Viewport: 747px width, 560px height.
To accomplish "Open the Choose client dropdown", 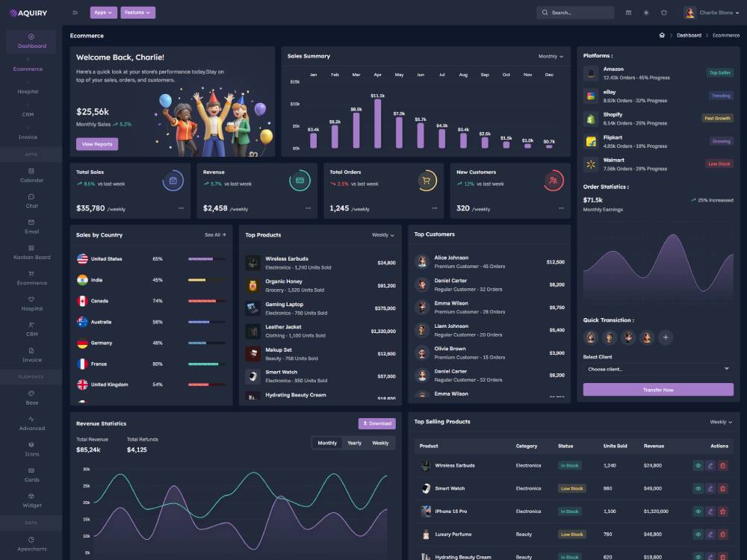I will pos(658,368).
